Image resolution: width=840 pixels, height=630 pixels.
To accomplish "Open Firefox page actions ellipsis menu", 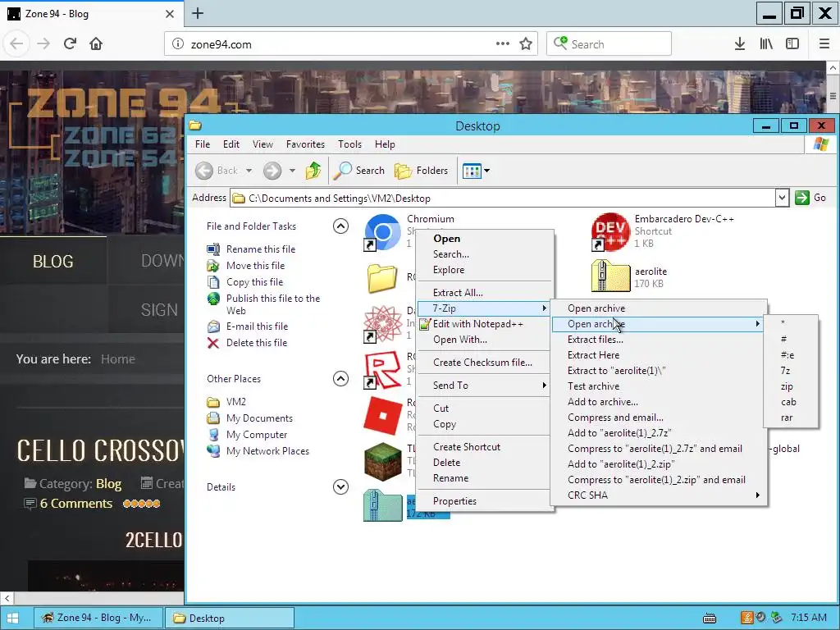I will (x=503, y=44).
